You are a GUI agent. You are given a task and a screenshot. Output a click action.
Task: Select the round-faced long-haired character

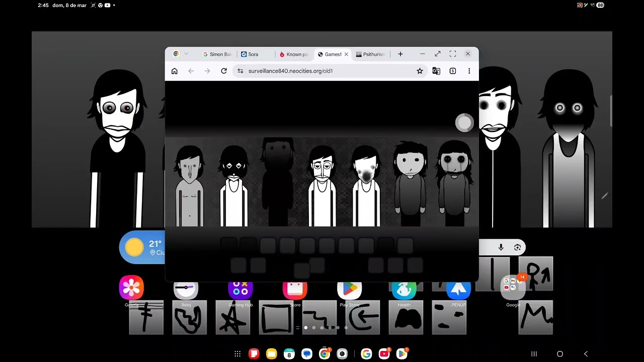pyautogui.click(x=410, y=184)
